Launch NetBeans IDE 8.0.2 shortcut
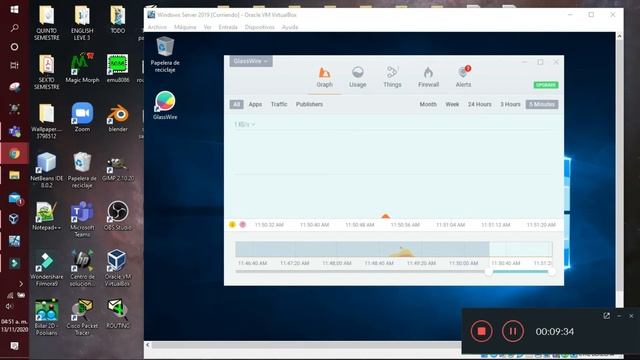The image size is (640, 360). coord(47,170)
